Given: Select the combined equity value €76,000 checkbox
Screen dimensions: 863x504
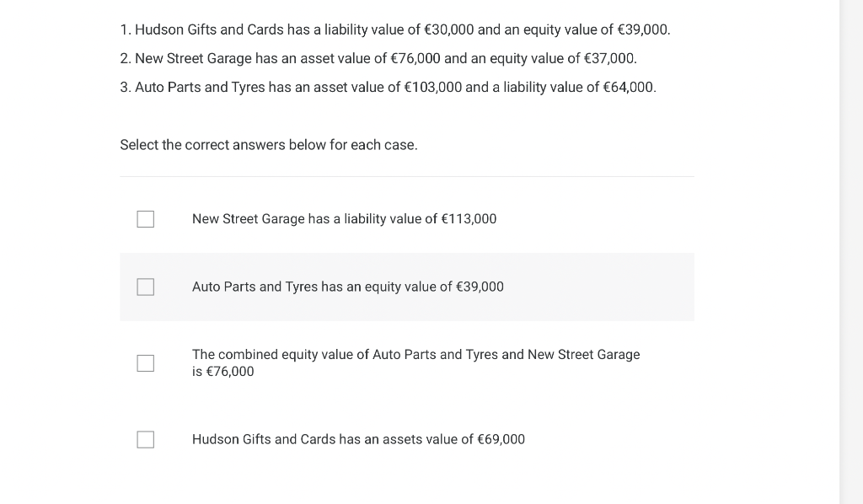Looking at the screenshot, I should coord(146,363).
